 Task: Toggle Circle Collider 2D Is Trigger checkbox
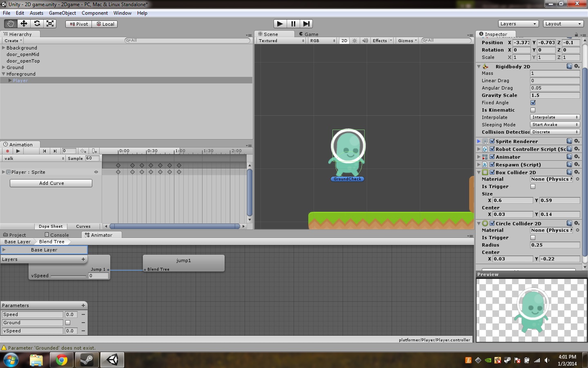pyautogui.click(x=533, y=238)
